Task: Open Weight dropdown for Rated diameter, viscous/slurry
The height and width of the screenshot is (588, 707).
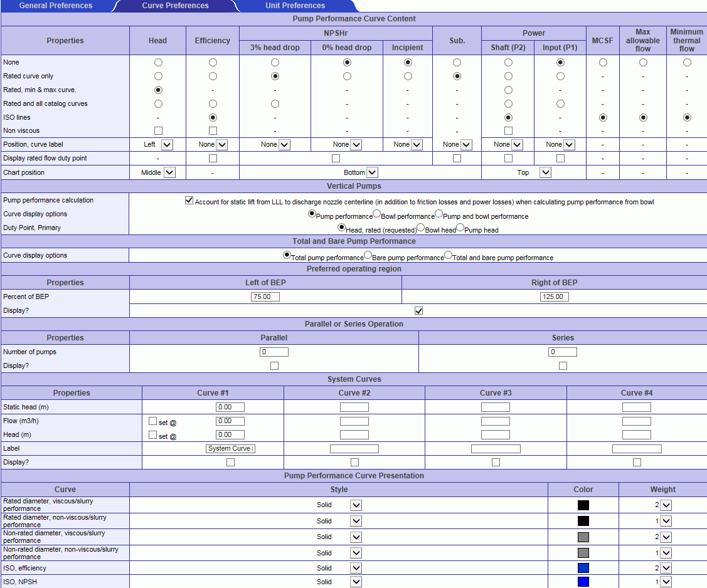Action: pyautogui.click(x=666, y=505)
